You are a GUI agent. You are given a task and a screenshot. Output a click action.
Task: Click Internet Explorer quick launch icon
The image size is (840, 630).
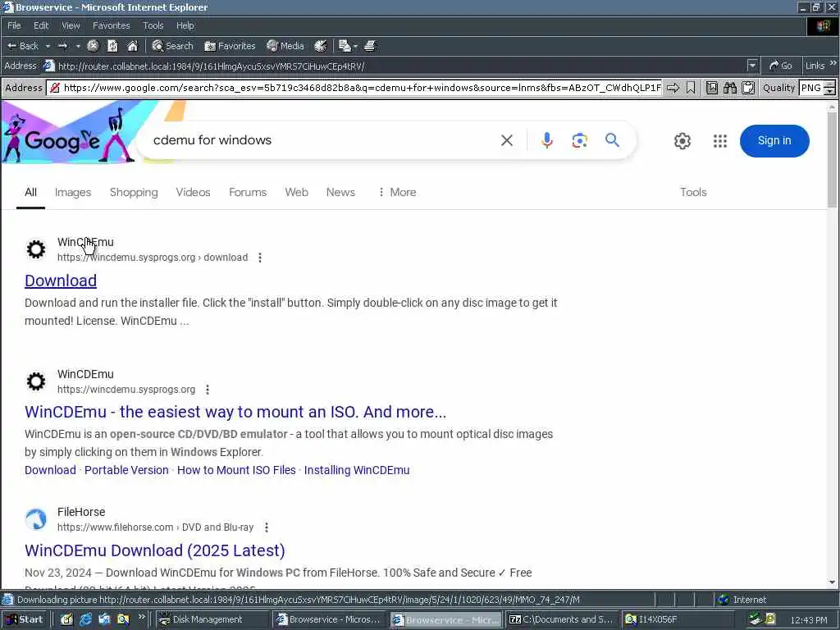[x=85, y=619]
